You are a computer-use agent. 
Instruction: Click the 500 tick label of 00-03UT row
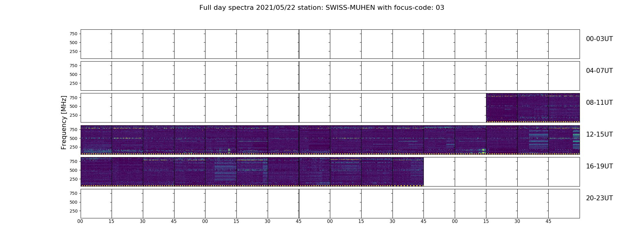74,43
